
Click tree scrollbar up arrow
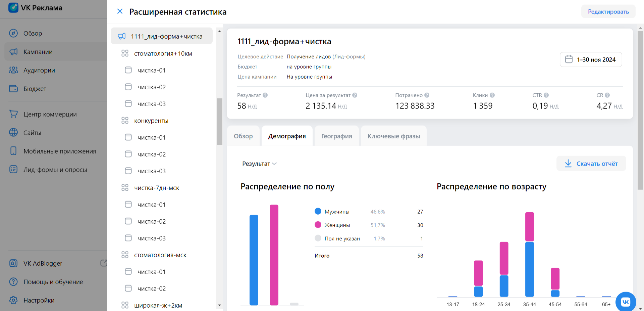click(x=220, y=31)
